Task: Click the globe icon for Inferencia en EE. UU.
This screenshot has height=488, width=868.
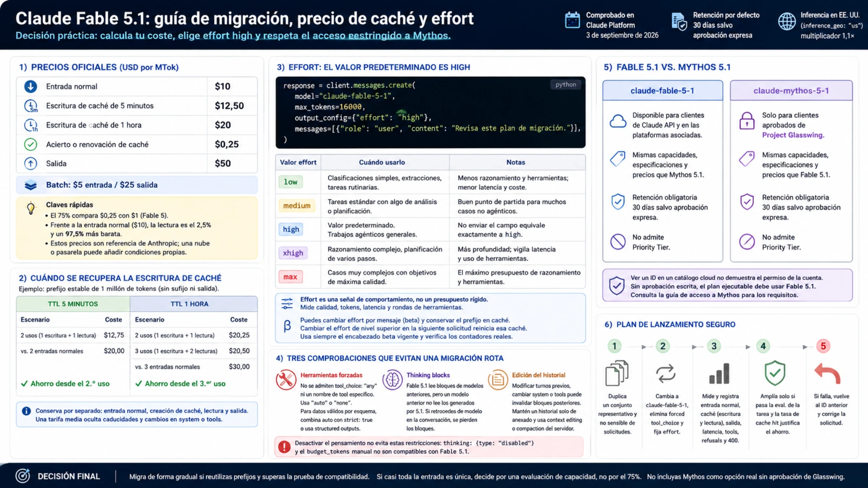Action: click(x=787, y=21)
